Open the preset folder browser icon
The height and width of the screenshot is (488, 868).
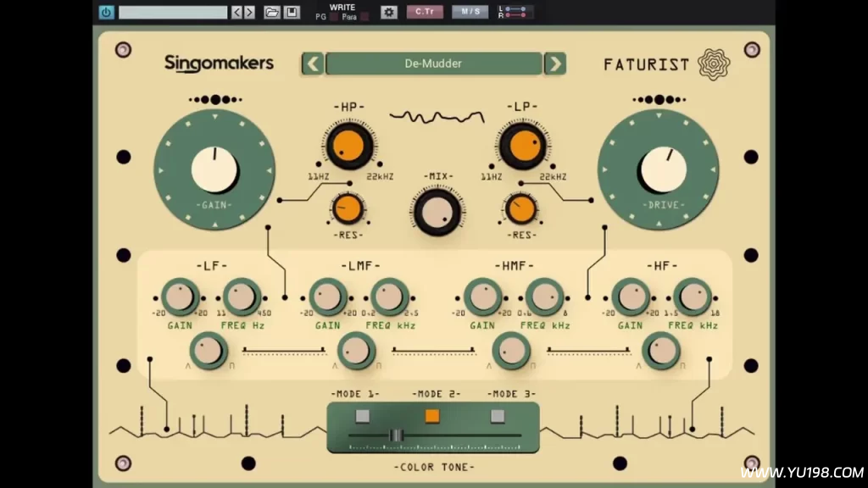point(271,12)
